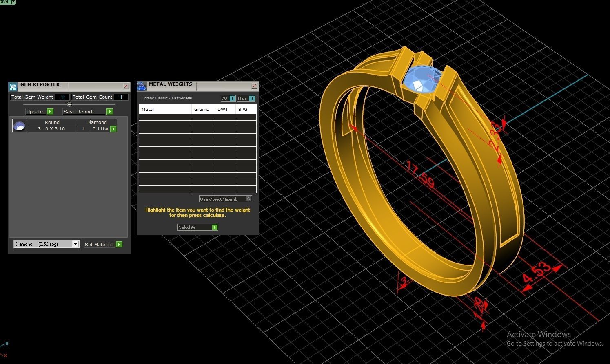Click the 17.59 diameter dimension label
The image size is (610, 364).
(420, 174)
